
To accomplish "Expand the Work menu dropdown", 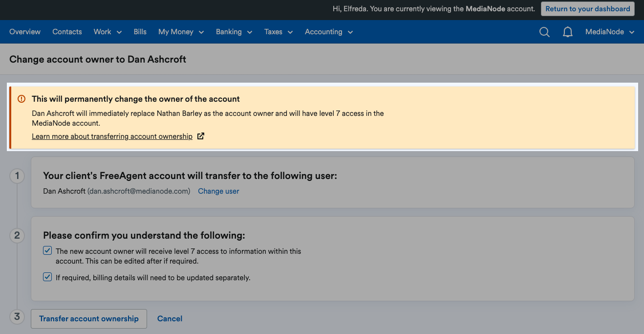I will pyautogui.click(x=107, y=32).
